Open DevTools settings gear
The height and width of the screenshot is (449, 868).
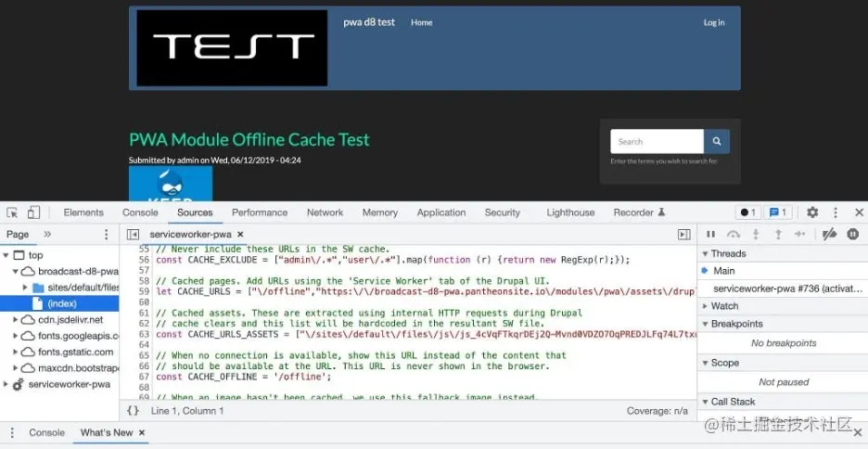coord(812,212)
